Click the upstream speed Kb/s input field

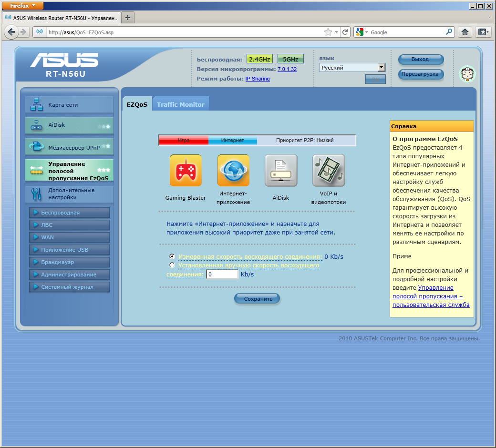222,274
